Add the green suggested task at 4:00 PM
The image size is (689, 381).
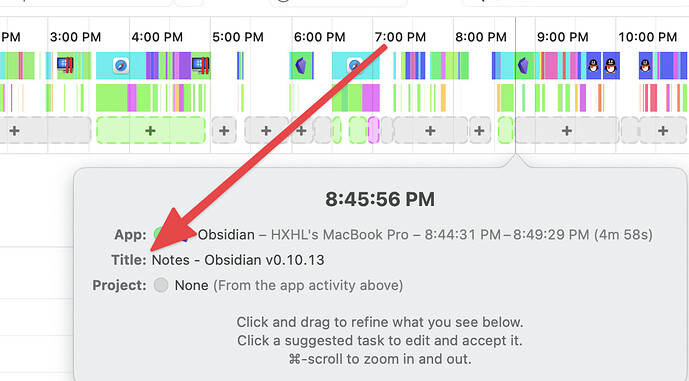[151, 130]
